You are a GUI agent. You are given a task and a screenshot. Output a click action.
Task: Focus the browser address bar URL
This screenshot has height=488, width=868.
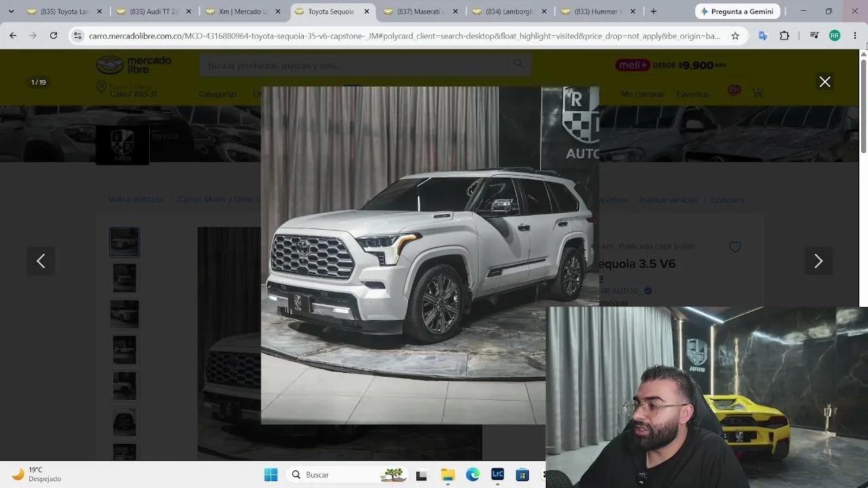pos(404,36)
